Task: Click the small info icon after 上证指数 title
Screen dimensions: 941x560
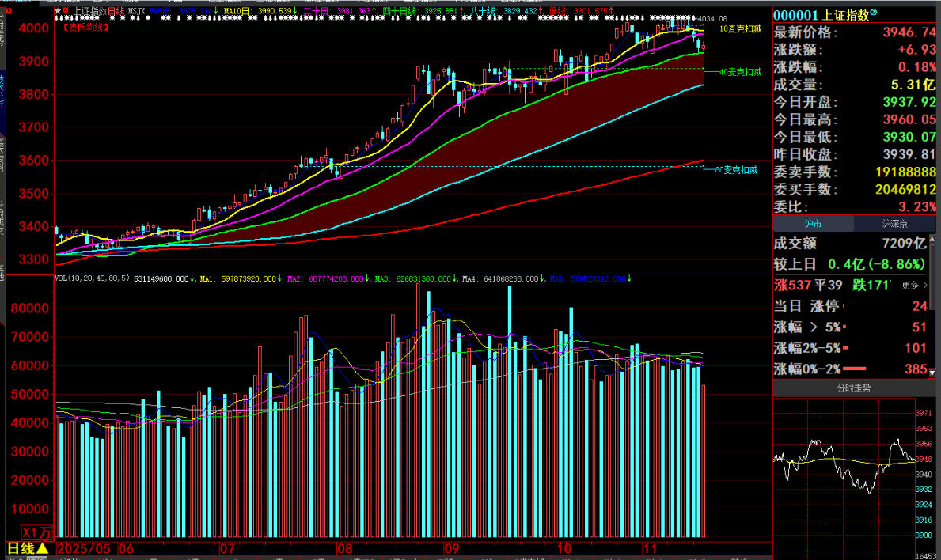Action: click(x=874, y=13)
